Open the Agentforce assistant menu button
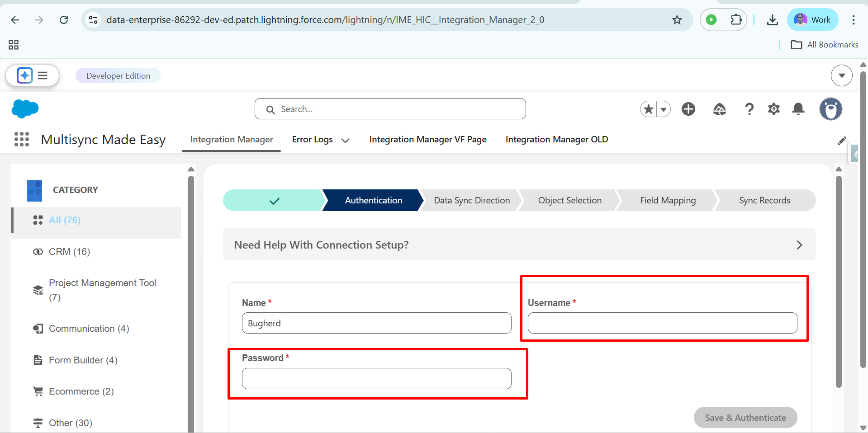Screen dimensions: 868x433 [x=33, y=75]
